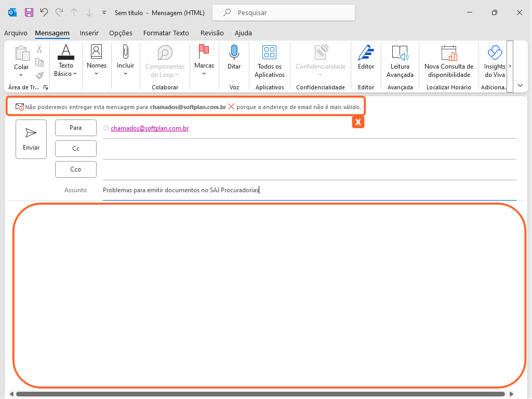Click inside the Cco field
Image resolution: width=532 pixels, height=399 pixels.
click(x=310, y=170)
